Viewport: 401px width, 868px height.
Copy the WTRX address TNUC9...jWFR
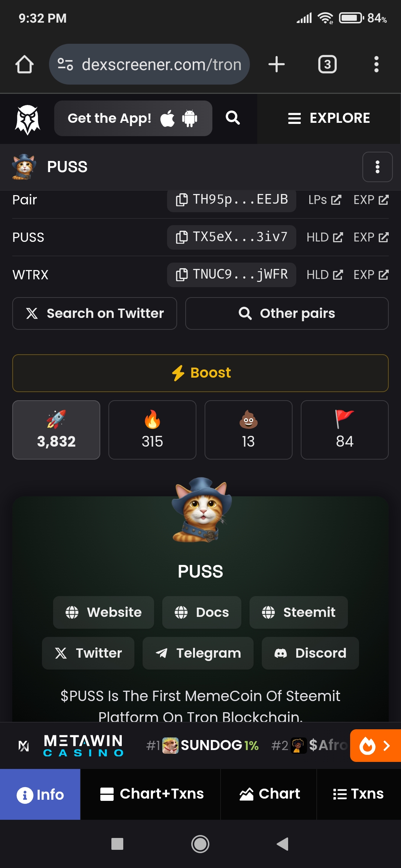click(x=231, y=274)
